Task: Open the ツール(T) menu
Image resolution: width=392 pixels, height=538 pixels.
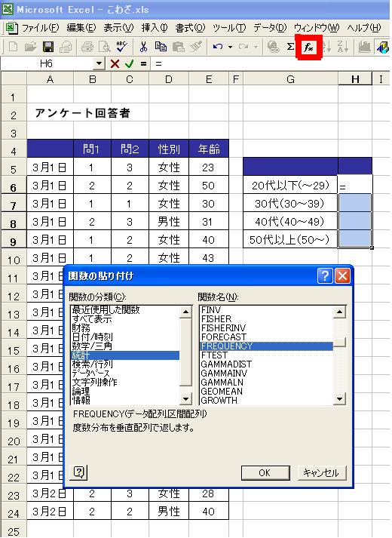Action: click(229, 28)
